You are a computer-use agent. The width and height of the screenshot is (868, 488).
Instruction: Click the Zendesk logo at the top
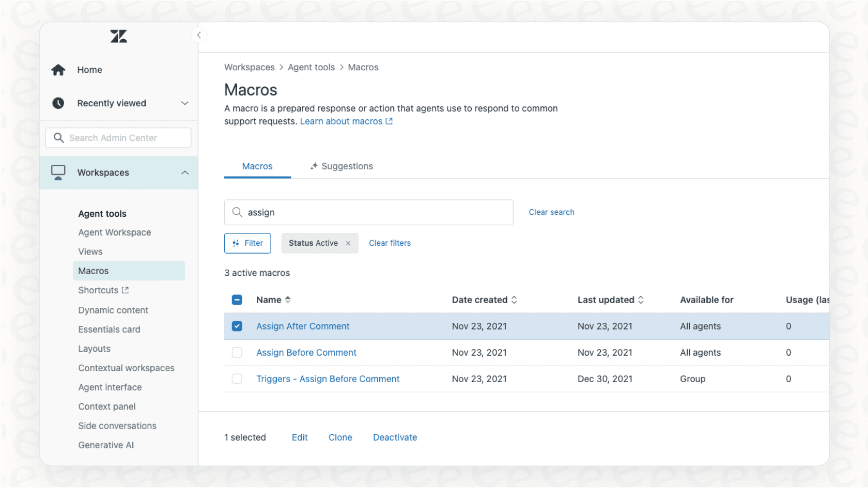(x=118, y=36)
